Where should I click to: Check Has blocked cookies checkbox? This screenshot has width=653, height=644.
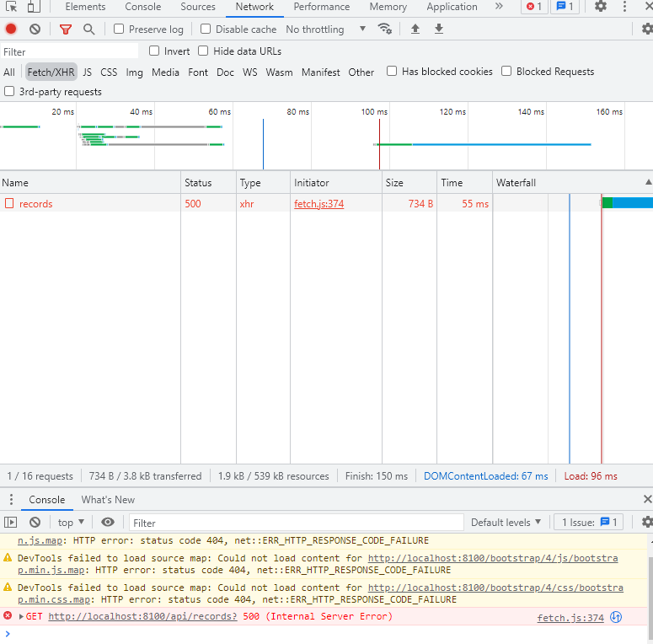(x=392, y=71)
